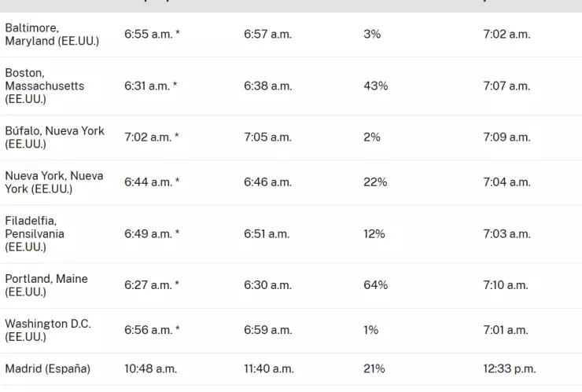Select Filadelfia's 6:51 a.m. time cell
This screenshot has height=392, width=582.
click(267, 234)
